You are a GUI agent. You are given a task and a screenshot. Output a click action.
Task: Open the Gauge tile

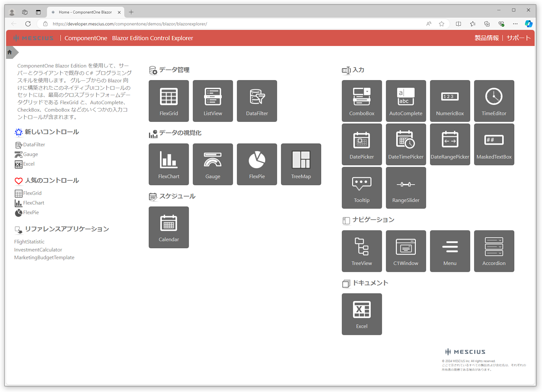213,164
